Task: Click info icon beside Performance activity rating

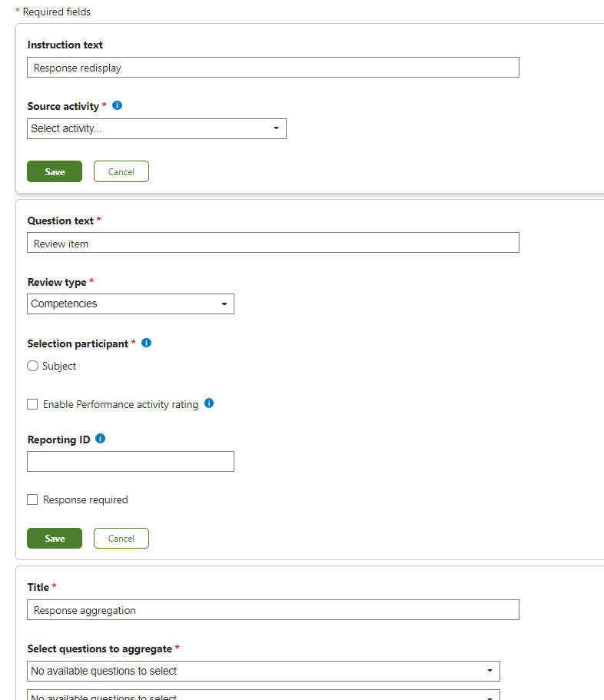Action: pyautogui.click(x=209, y=403)
